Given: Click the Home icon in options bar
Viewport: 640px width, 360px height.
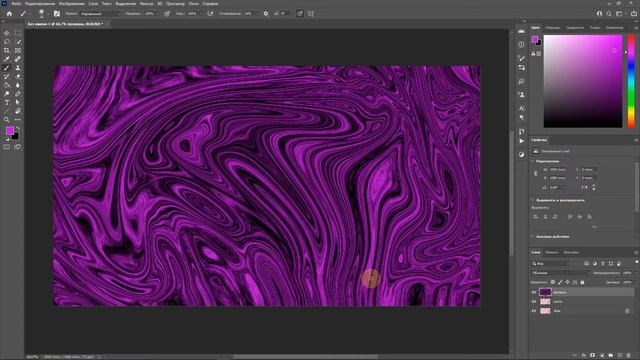Looking at the screenshot, I should tap(9, 13).
